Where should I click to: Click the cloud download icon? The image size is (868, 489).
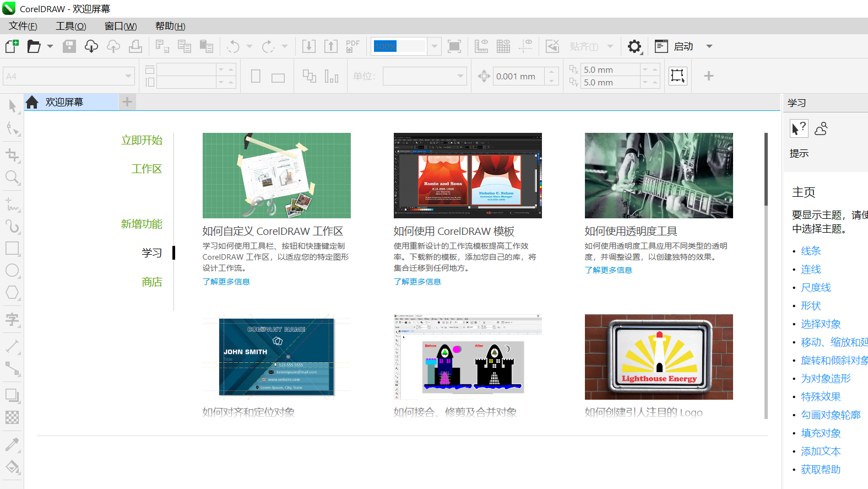(x=91, y=46)
